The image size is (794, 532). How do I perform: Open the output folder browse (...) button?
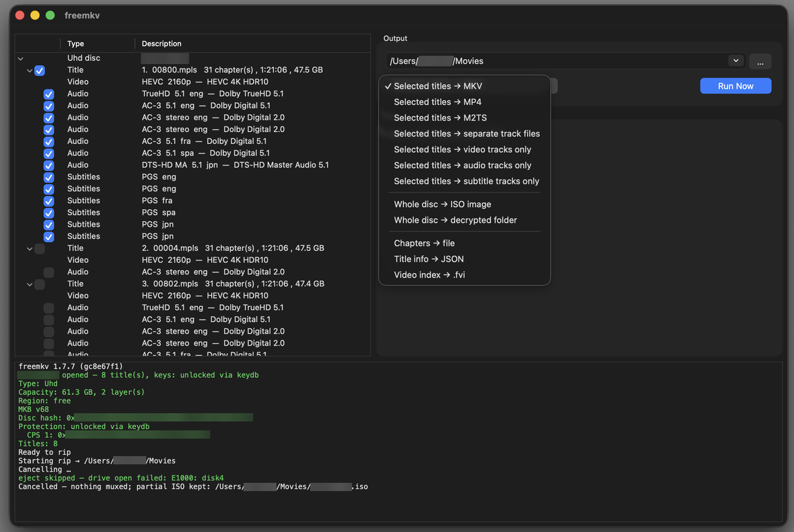point(760,61)
